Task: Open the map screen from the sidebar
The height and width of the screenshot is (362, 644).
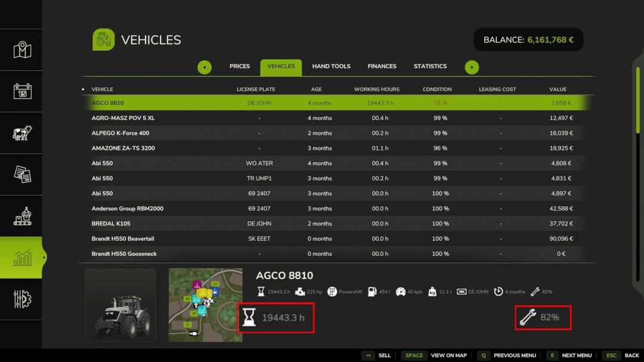Action: point(21,50)
